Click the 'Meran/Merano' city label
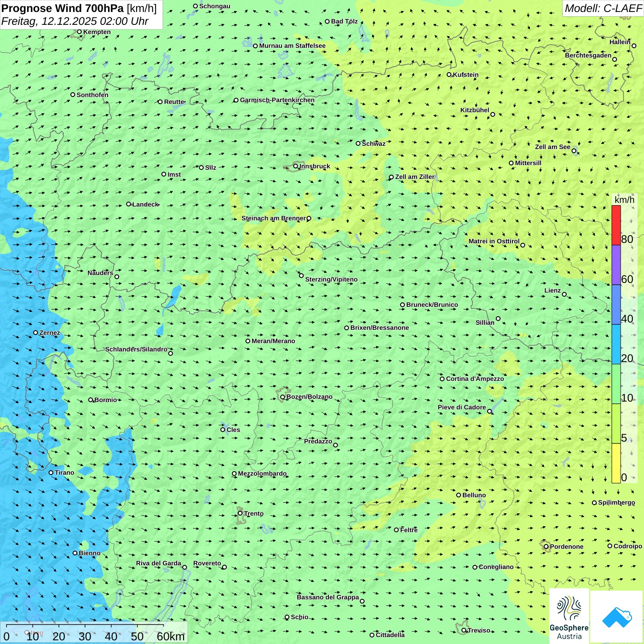 click(x=273, y=341)
